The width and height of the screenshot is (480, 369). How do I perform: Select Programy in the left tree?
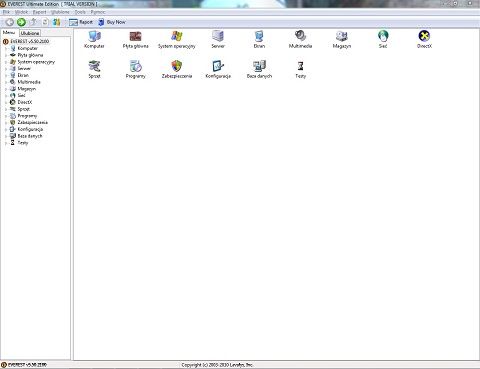27,116
